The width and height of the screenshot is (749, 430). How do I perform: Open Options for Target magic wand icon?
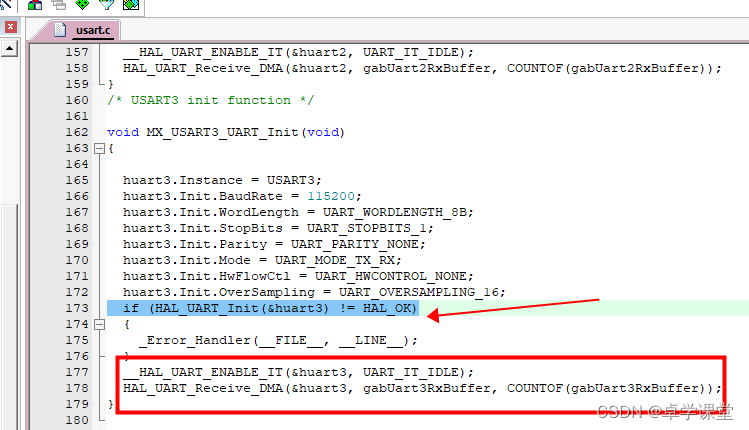click(5, 5)
